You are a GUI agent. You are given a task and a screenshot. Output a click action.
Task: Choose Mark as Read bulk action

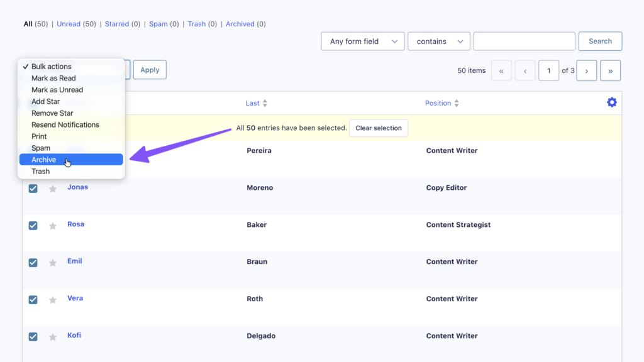click(71, 78)
